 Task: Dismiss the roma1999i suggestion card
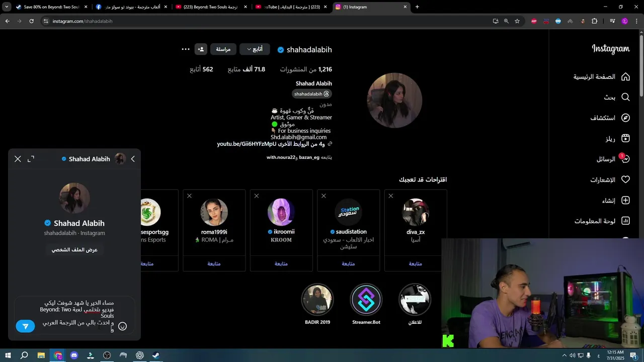(189, 196)
